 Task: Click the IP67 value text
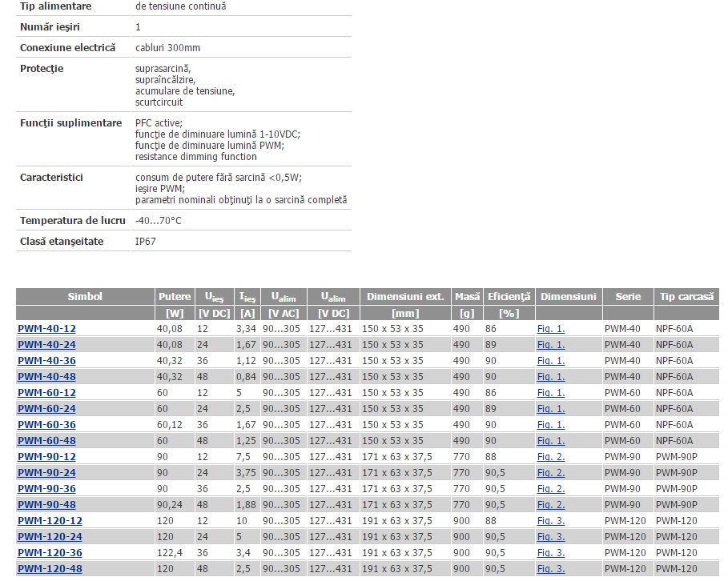(x=145, y=242)
